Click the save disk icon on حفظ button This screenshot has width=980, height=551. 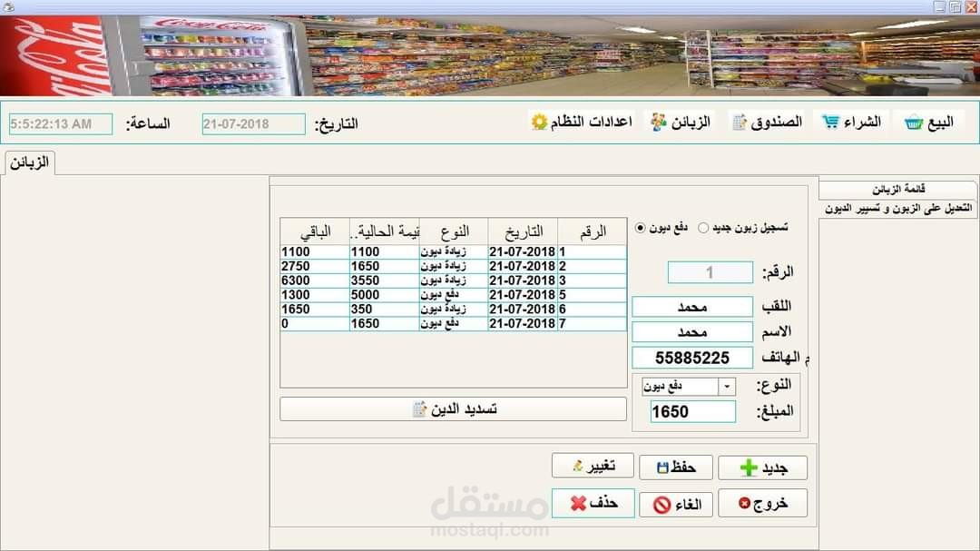coord(661,467)
